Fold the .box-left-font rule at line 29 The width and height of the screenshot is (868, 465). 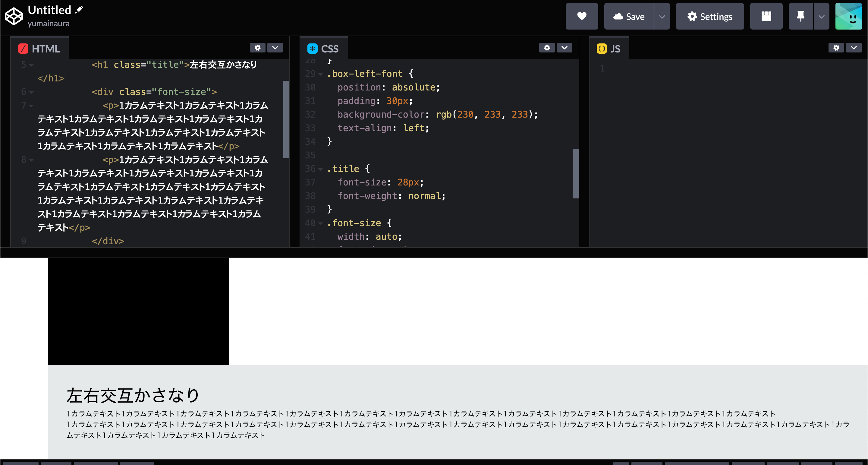click(x=320, y=74)
